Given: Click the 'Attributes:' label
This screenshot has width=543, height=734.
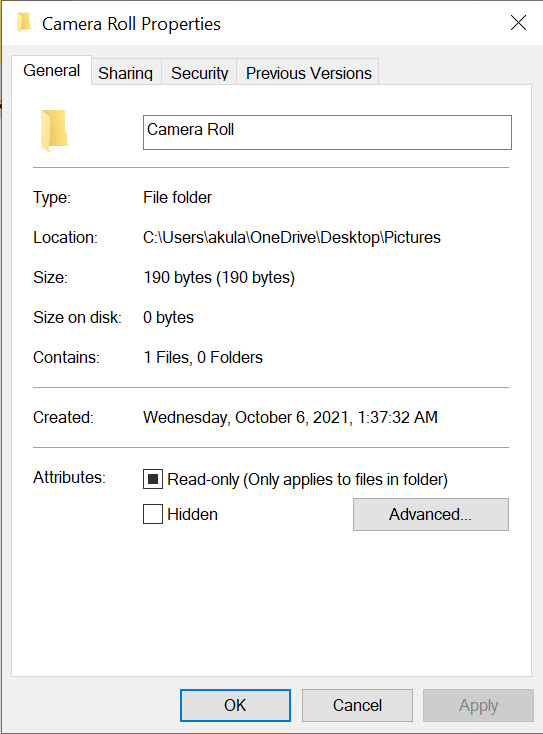Looking at the screenshot, I should tap(69, 477).
